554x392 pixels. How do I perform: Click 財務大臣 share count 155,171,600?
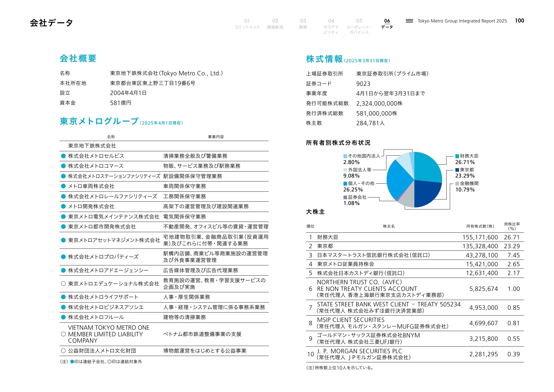pyautogui.click(x=480, y=237)
